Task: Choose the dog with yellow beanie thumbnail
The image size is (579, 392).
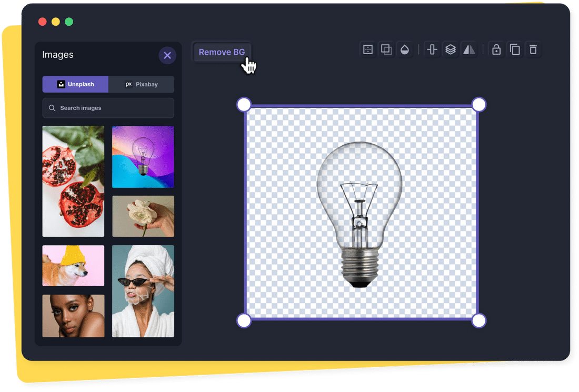Action: coord(73,265)
